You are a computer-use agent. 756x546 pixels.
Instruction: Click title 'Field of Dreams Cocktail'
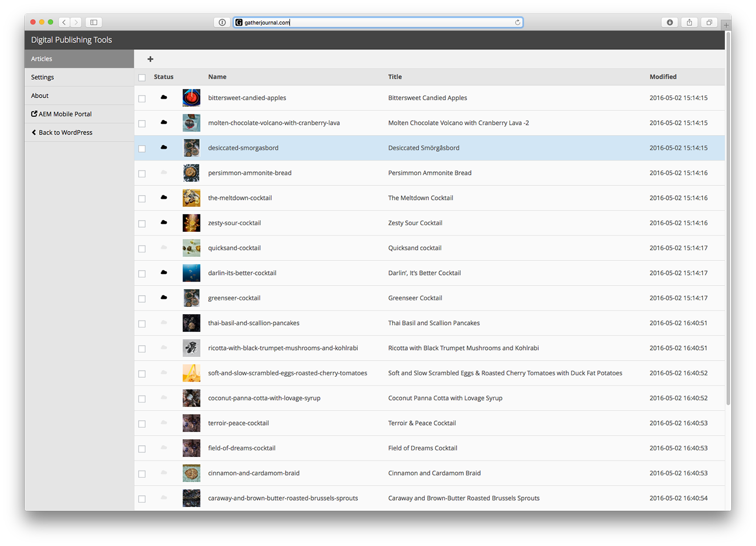pyautogui.click(x=423, y=448)
